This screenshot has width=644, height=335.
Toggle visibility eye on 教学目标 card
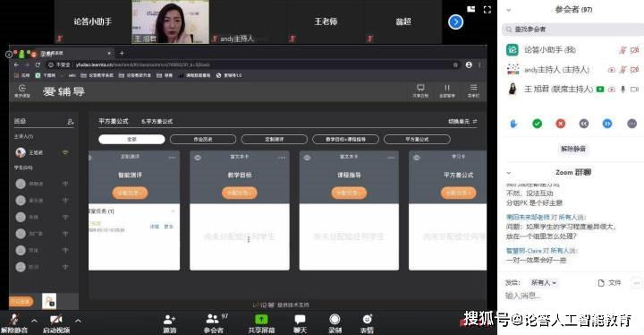tap(198, 158)
